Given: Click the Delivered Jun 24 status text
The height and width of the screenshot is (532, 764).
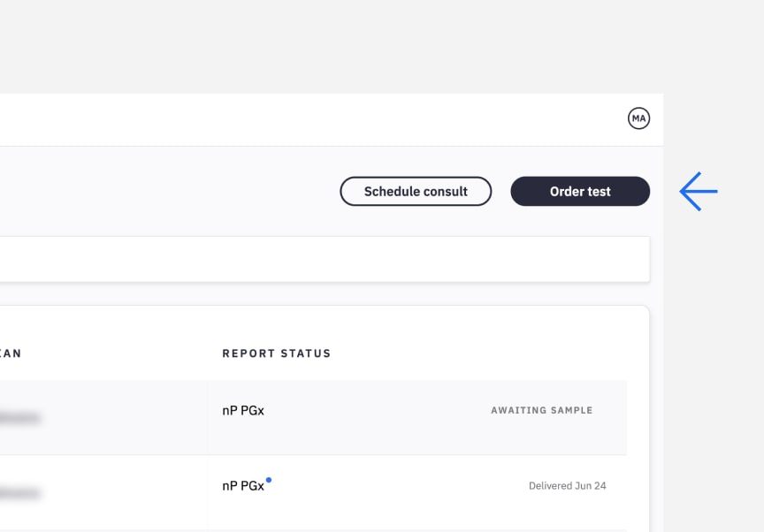Looking at the screenshot, I should click(x=567, y=486).
